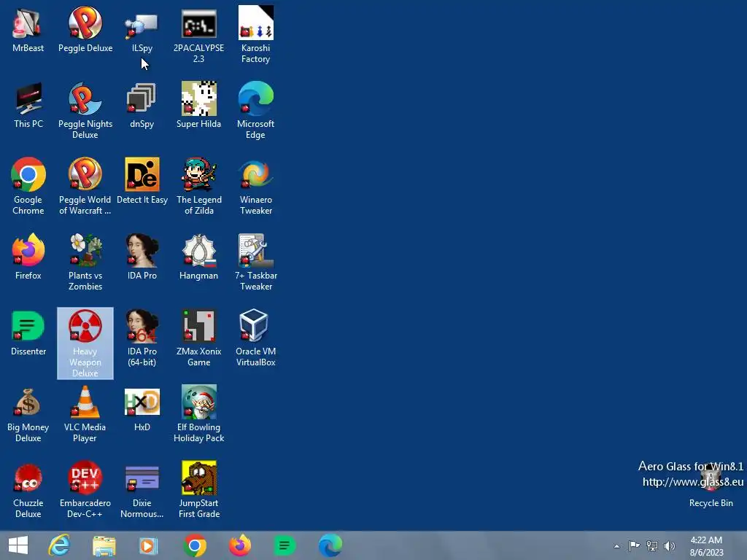Open Plants vs Zombies shortcut
The height and width of the screenshot is (560, 747).
point(85,262)
